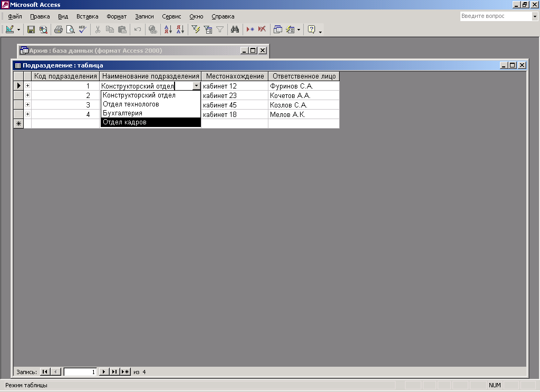540x392 pixels.
Task: Save the table with the floppy disk icon
Action: click(31, 30)
